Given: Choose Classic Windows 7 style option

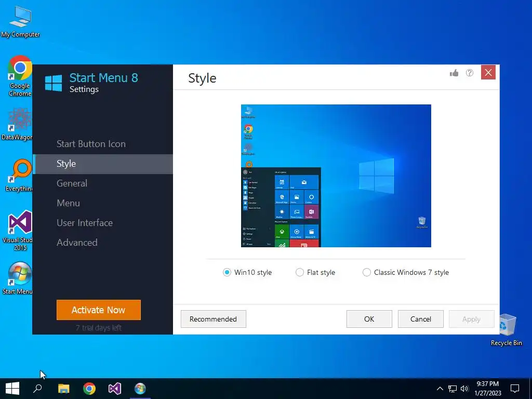Looking at the screenshot, I should coord(366,272).
